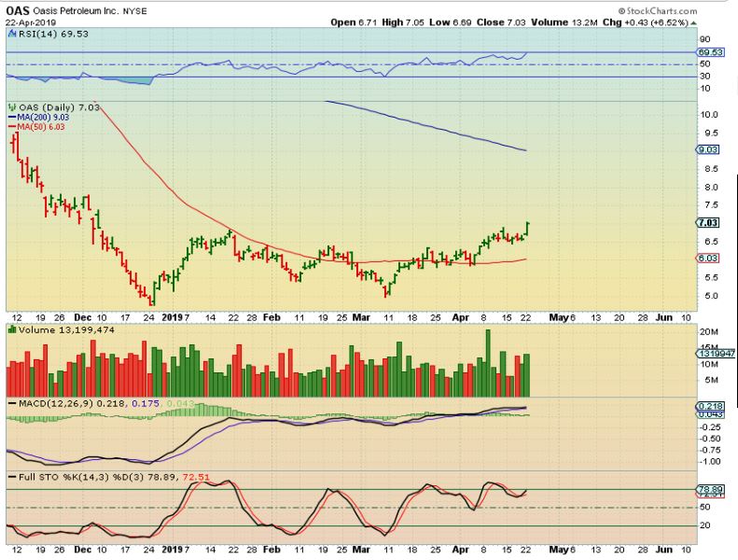Click the MA(200) 9.03 legend text
Screen dimensions: 738x560
(43, 118)
